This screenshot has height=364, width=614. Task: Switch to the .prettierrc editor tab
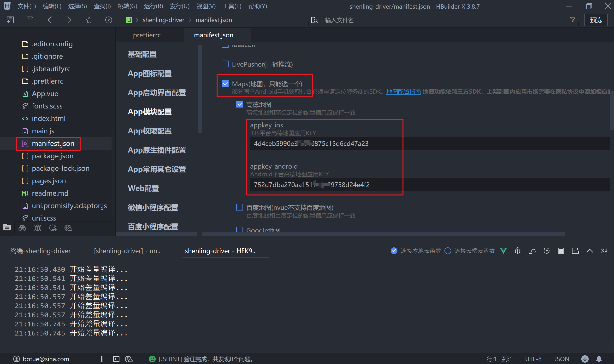tap(146, 35)
